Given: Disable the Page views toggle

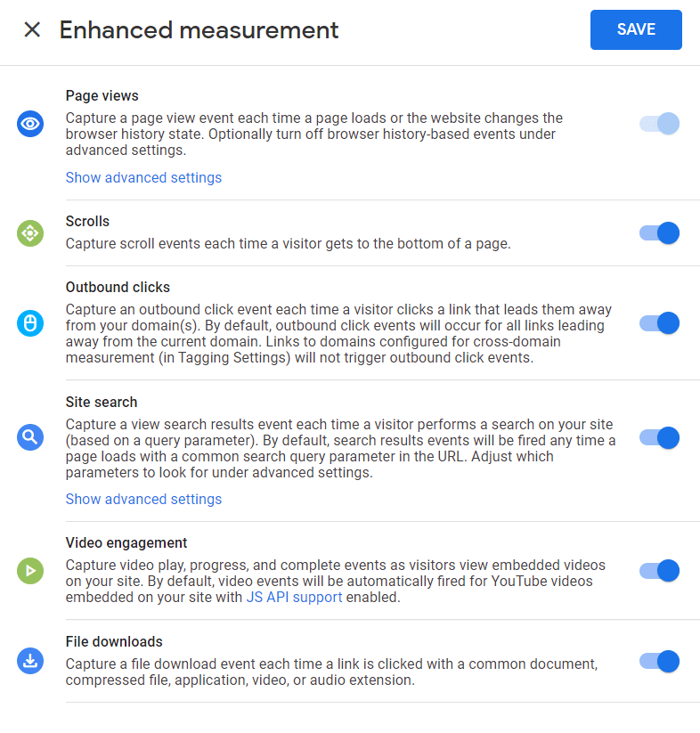Looking at the screenshot, I should (658, 124).
